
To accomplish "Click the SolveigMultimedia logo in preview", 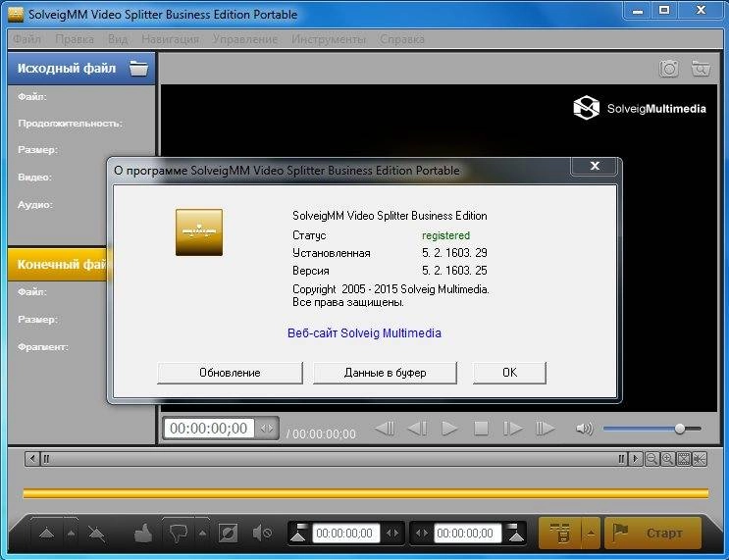I will click(640, 108).
